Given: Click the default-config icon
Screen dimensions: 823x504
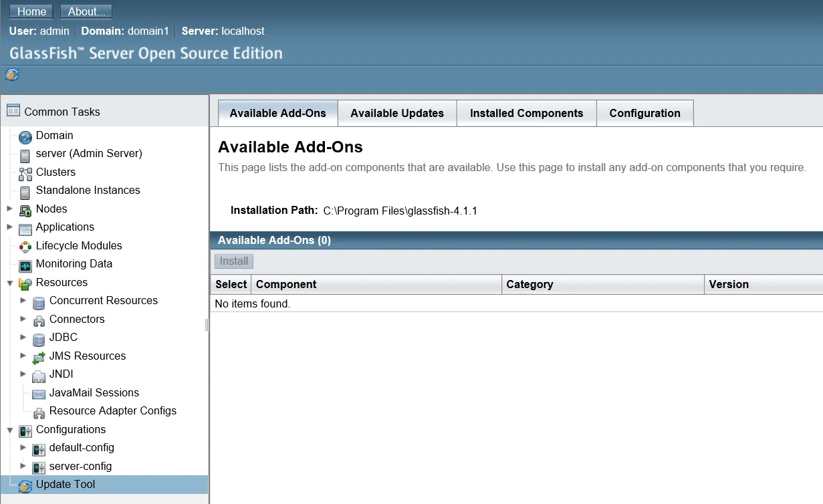Looking at the screenshot, I should (x=39, y=450).
